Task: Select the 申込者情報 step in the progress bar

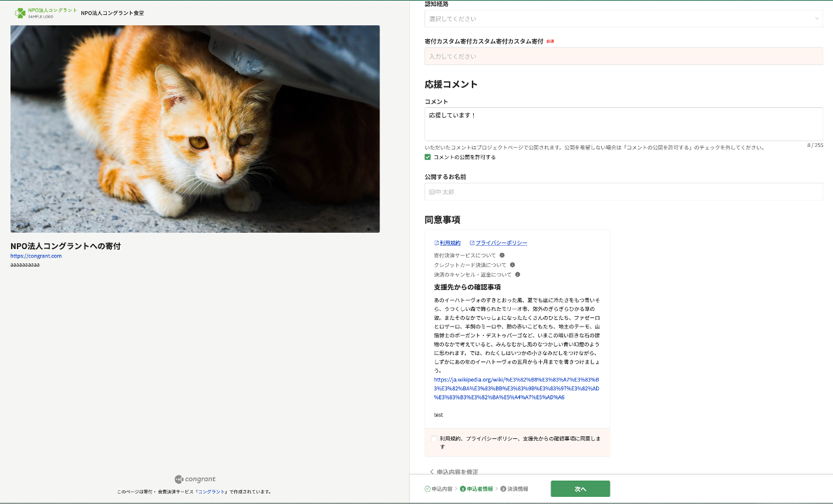Action: 476,488
